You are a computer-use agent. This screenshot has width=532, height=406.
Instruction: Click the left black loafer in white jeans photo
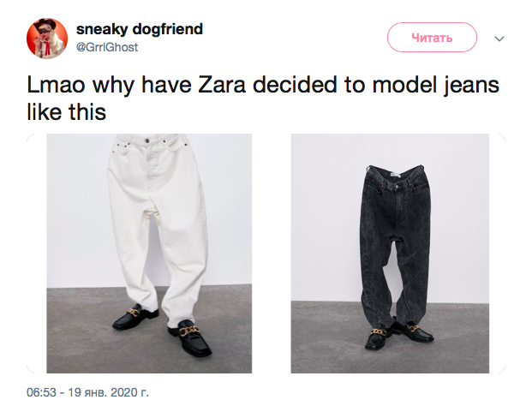(135, 319)
